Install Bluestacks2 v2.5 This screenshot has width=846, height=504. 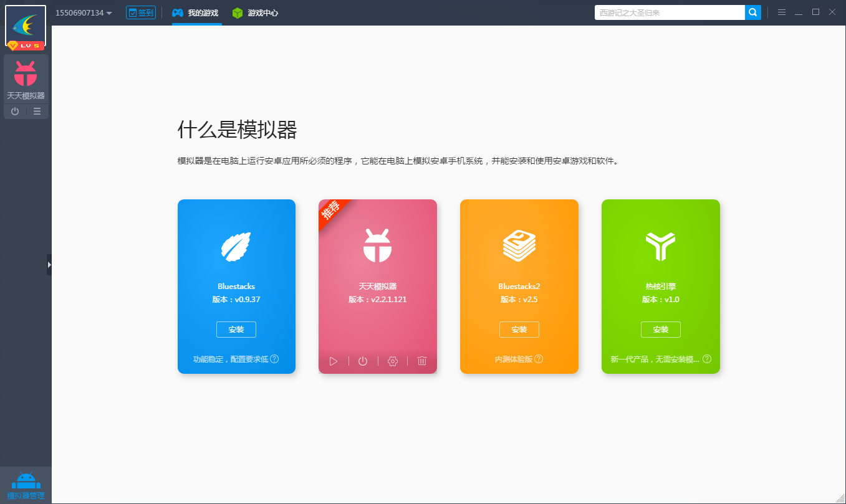(x=519, y=330)
